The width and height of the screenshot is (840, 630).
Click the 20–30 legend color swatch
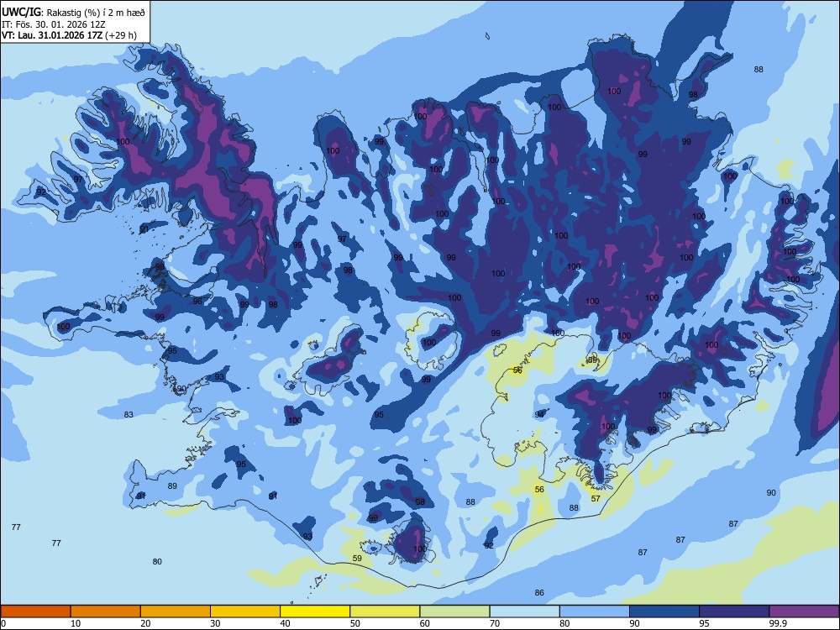176,612
